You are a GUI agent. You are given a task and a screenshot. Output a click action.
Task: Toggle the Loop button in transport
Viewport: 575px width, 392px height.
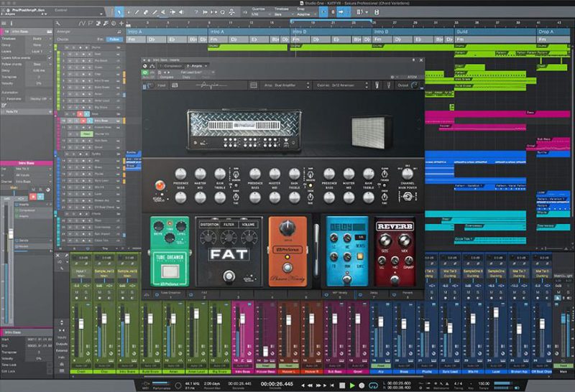pyautogui.click(x=373, y=386)
